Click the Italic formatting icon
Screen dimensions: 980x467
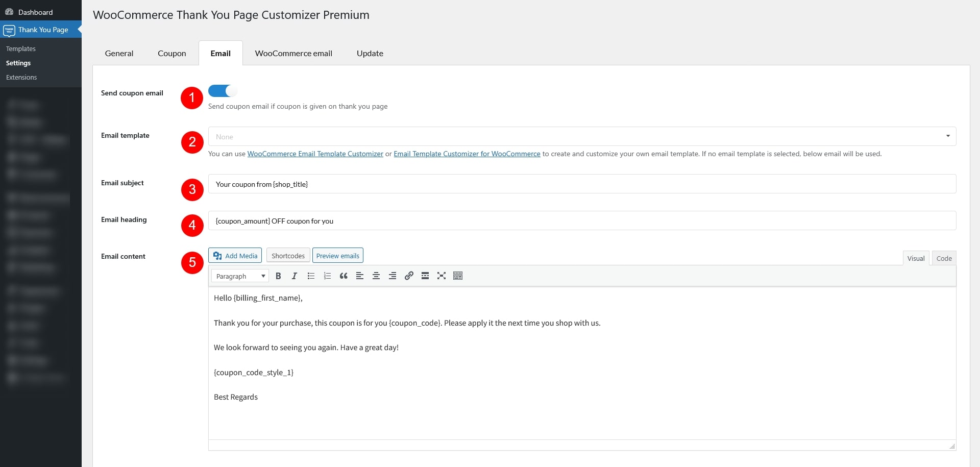(295, 276)
